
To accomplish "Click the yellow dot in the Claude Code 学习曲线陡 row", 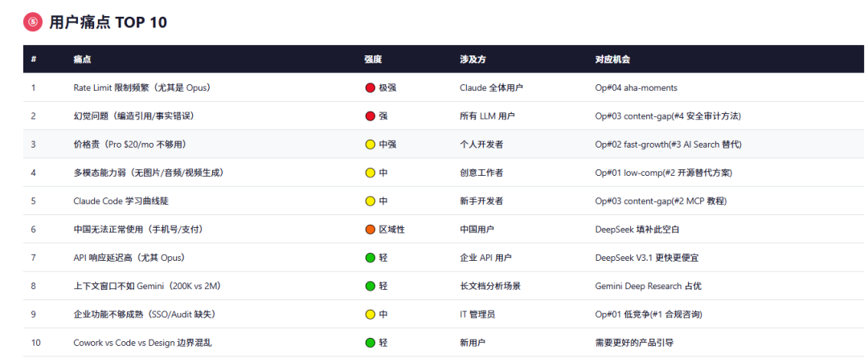I will pos(371,201).
